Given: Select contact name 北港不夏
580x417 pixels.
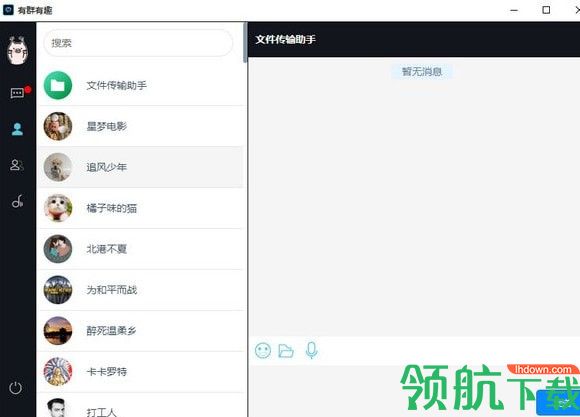Looking at the screenshot, I should (x=107, y=249).
